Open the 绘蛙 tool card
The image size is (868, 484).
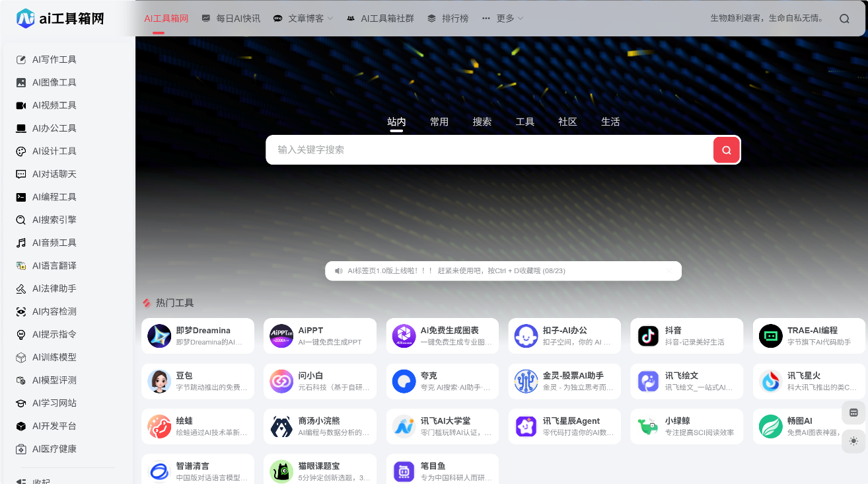pos(198,426)
